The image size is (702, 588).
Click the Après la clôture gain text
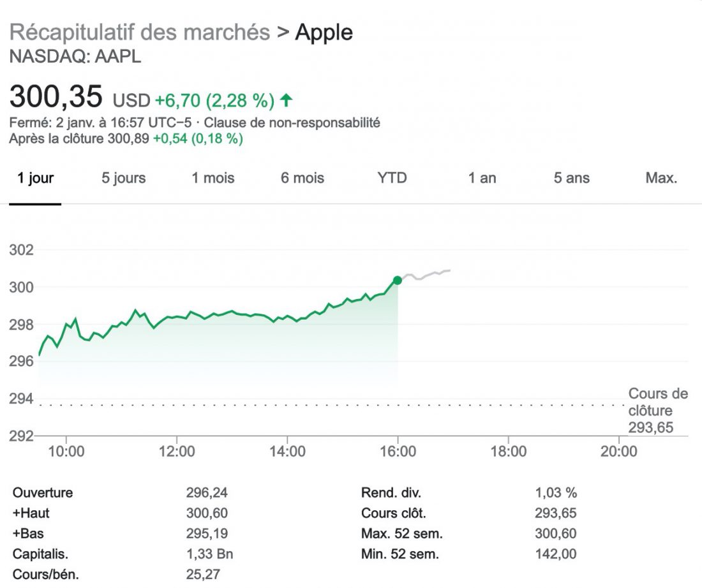198,139
